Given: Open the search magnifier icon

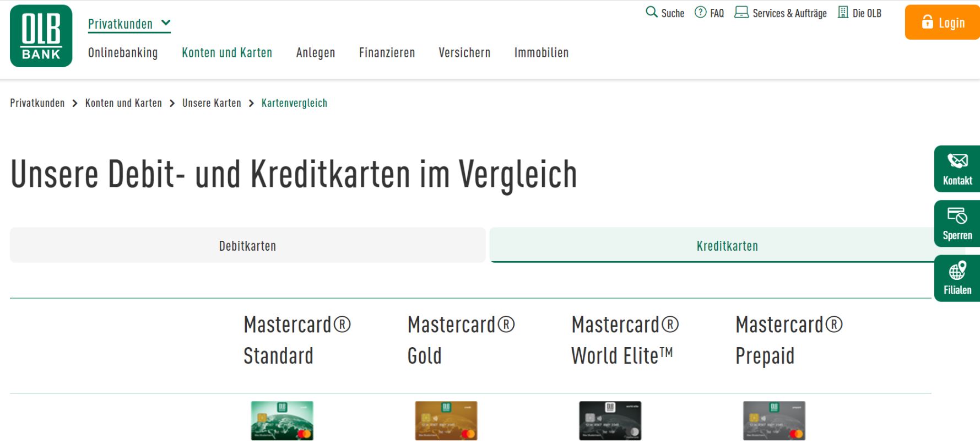Looking at the screenshot, I should coord(652,12).
